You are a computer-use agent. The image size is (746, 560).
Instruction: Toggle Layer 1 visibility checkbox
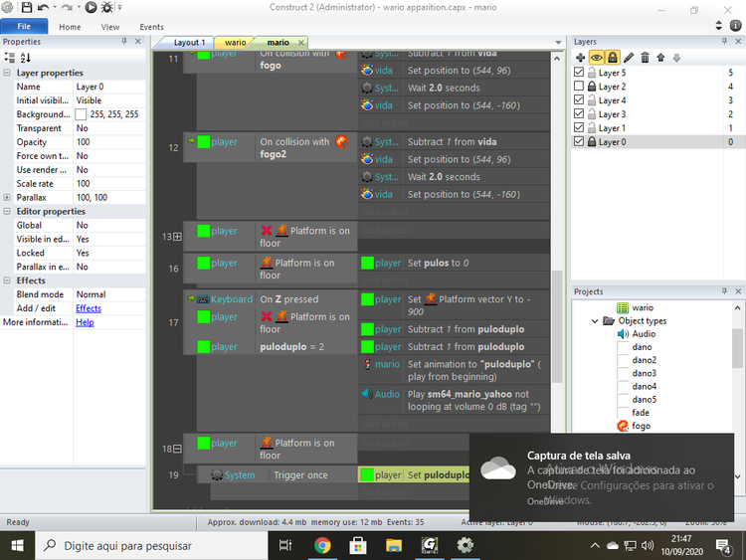[579, 127]
